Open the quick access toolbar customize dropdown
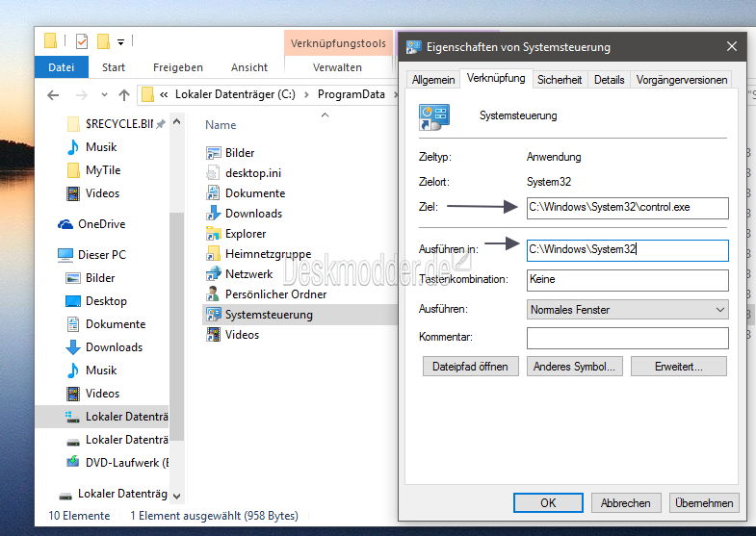Image resolution: width=756 pixels, height=536 pixels. point(120,42)
